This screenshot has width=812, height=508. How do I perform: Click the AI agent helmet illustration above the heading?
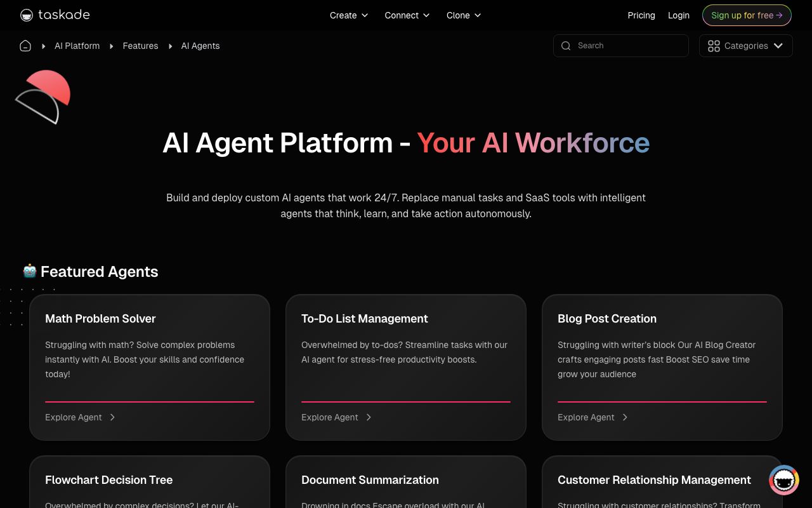tap(42, 97)
